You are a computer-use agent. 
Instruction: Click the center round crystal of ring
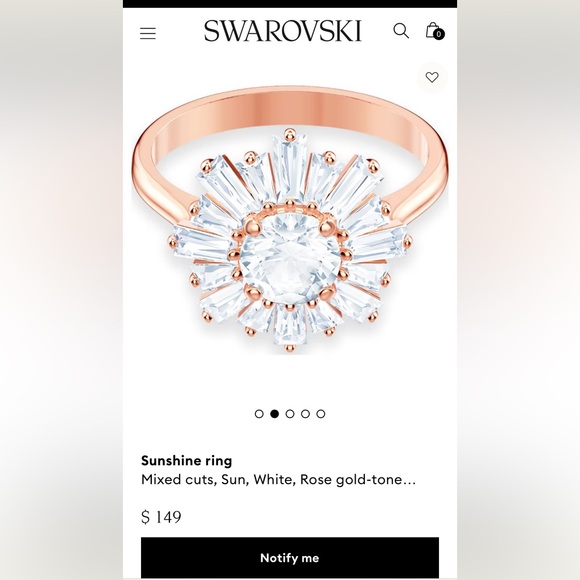289,257
